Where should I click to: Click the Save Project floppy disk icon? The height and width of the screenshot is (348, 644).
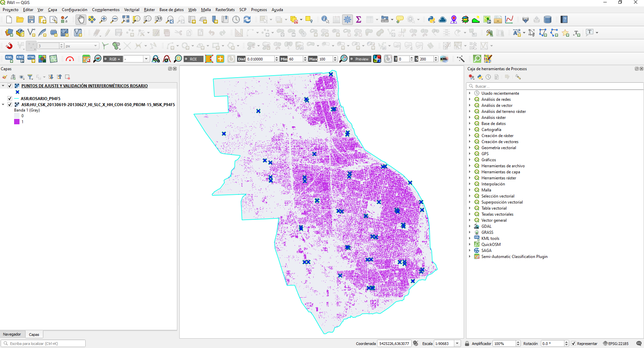pyautogui.click(x=31, y=19)
